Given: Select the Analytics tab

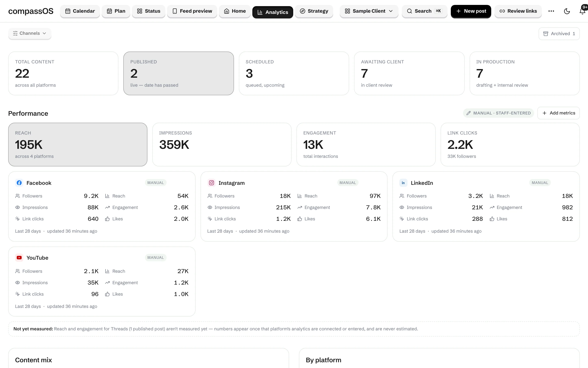Looking at the screenshot, I should pos(273,12).
